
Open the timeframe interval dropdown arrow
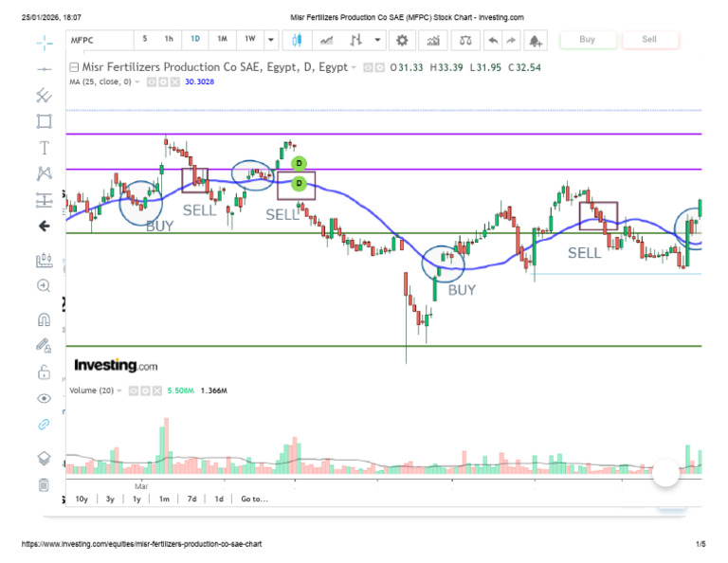[271, 40]
